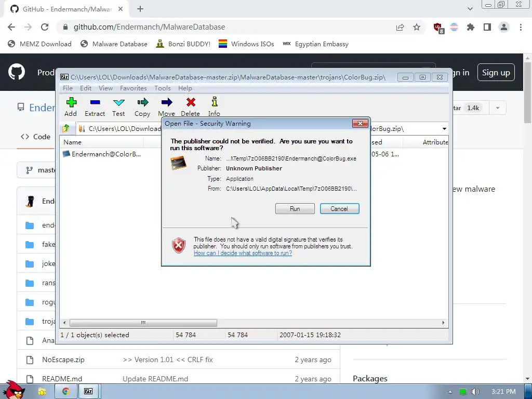Open the Edit menu in 7-Zip
Image resolution: width=532 pixels, height=399 pixels.
click(86, 88)
